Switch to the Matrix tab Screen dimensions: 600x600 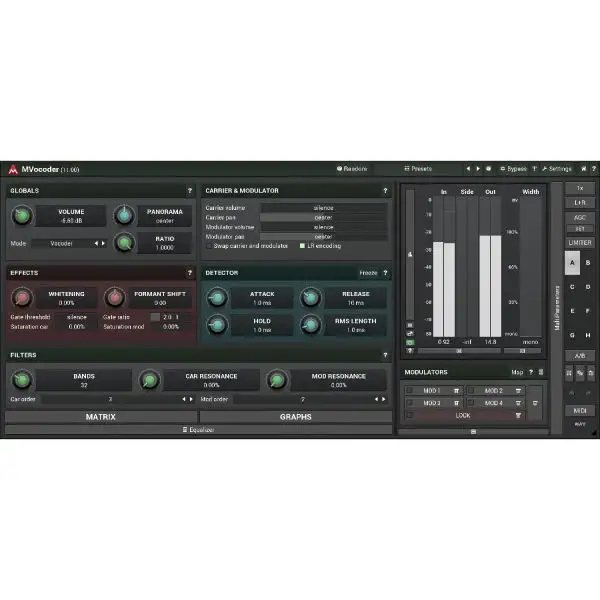(x=101, y=417)
